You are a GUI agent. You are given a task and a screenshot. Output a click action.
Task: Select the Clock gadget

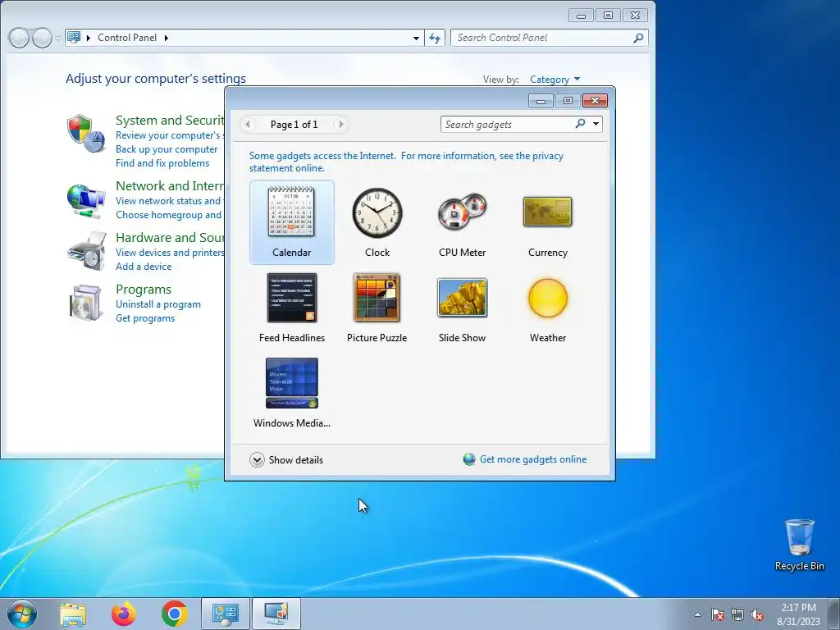[377, 222]
